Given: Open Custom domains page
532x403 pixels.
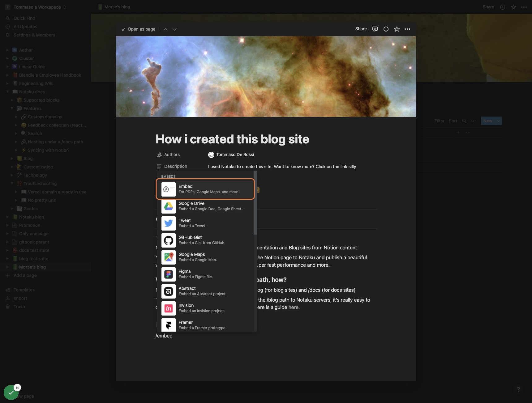Looking at the screenshot, I should [x=45, y=117].
